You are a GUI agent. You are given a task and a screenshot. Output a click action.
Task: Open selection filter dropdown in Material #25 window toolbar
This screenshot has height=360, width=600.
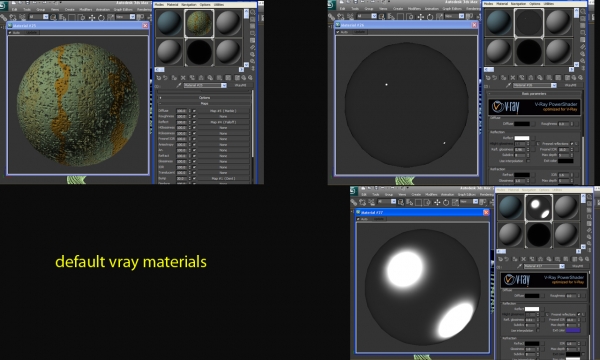[x=46, y=17]
